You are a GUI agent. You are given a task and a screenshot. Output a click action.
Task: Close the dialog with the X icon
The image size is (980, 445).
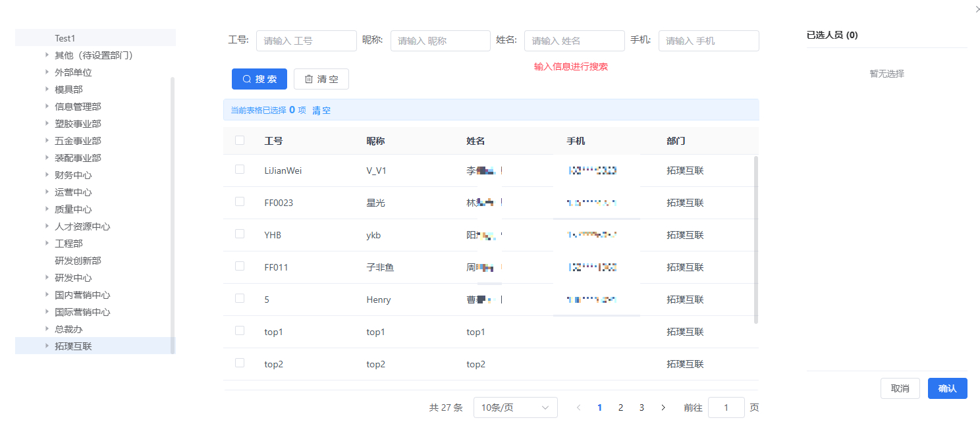pos(977,9)
